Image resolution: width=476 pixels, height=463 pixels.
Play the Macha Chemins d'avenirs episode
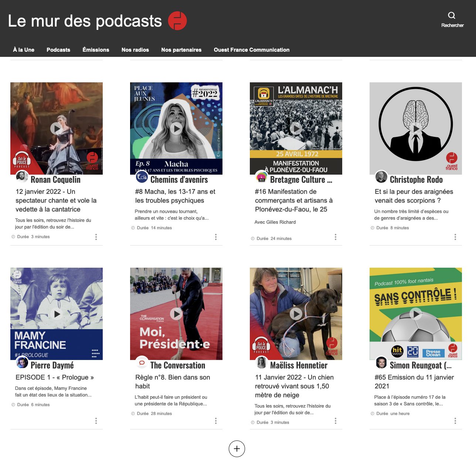click(176, 128)
